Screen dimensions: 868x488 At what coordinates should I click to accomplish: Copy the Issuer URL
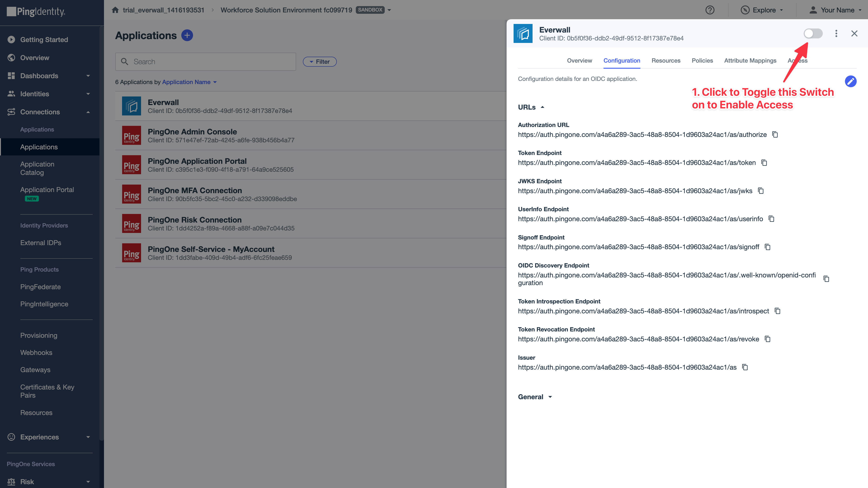coord(745,367)
